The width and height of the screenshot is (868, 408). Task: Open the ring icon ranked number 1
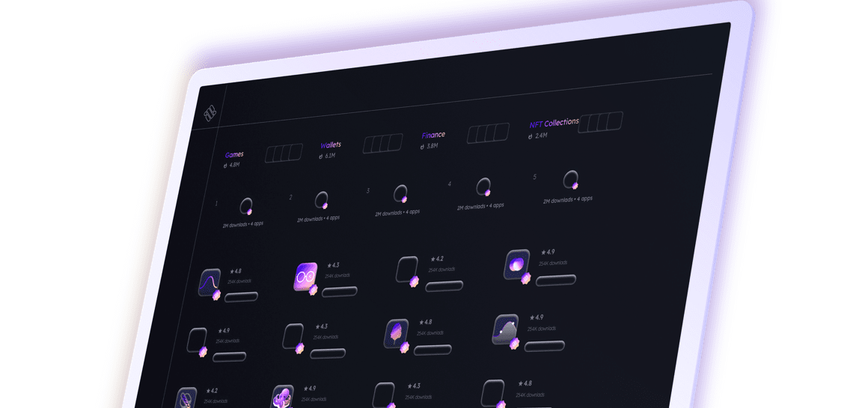click(246, 207)
